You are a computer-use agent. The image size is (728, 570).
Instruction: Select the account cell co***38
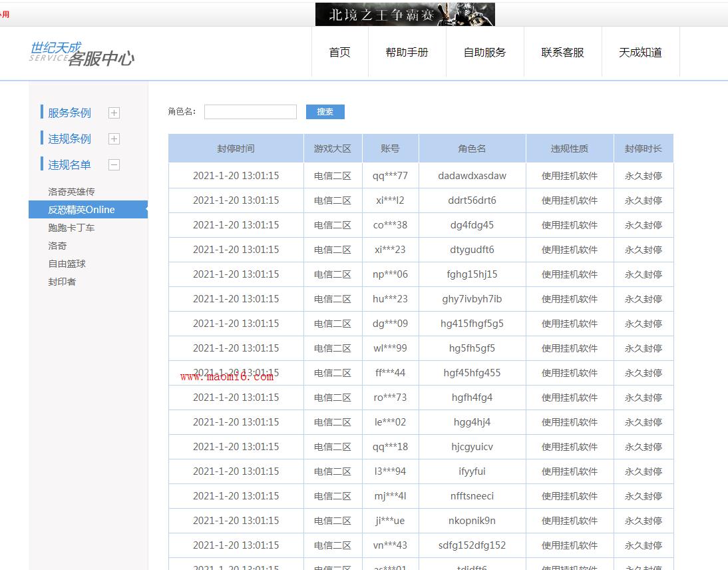(x=390, y=225)
